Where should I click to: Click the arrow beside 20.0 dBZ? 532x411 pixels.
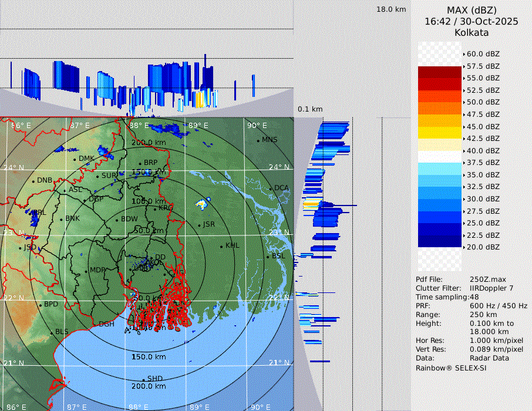(x=464, y=247)
